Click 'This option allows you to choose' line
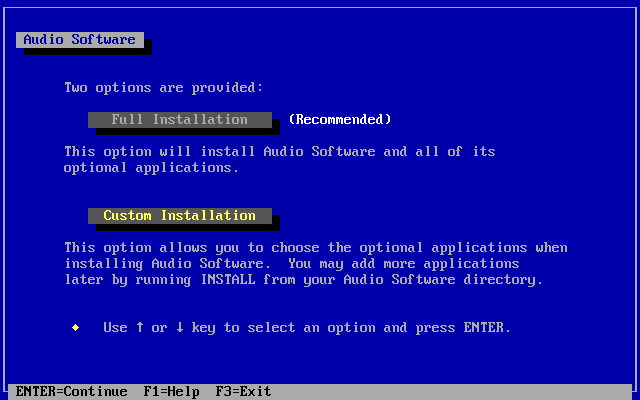Image resolution: width=640 pixels, height=400 pixels. (316, 248)
